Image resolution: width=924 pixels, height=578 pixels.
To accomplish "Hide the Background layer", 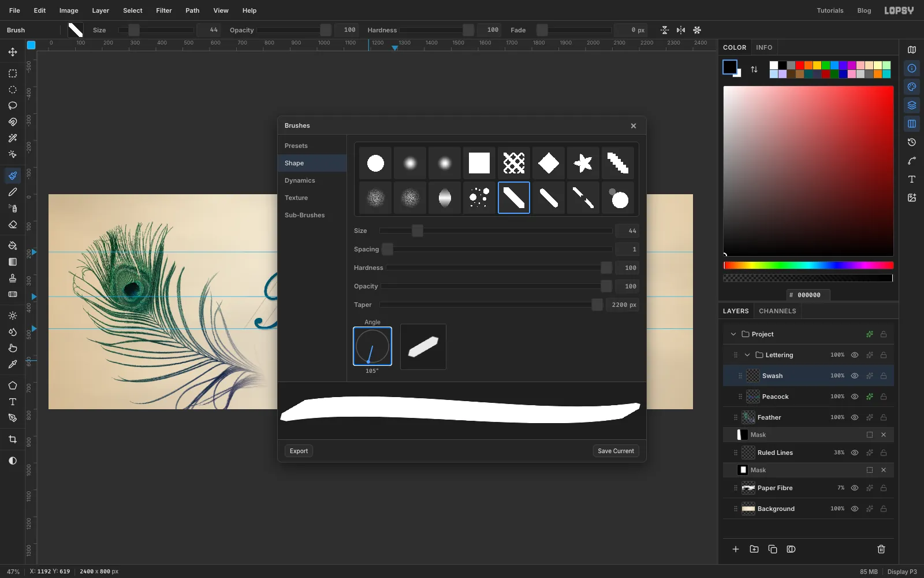I will [x=855, y=509].
